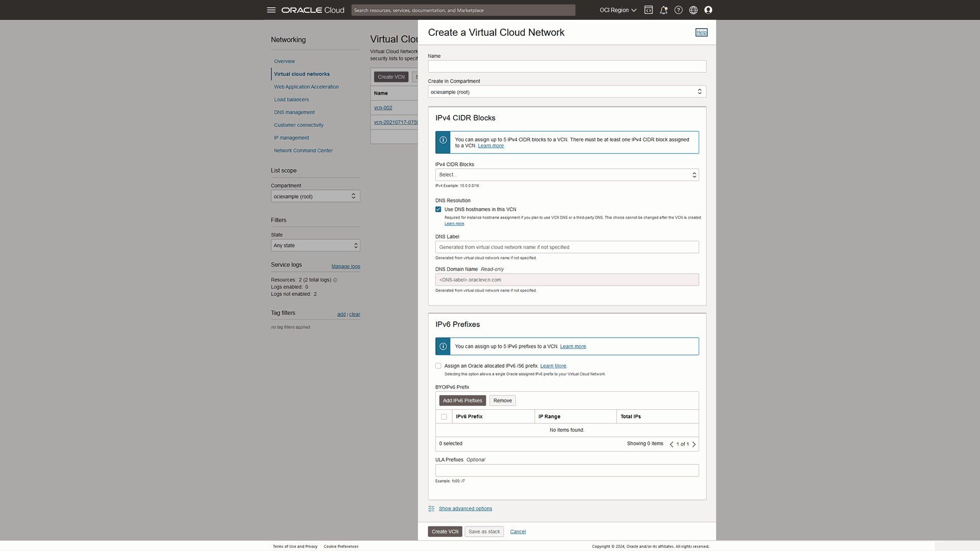Click inside the ULA Prefixes input field
Viewport: 980px width, 551px height.
click(x=566, y=470)
